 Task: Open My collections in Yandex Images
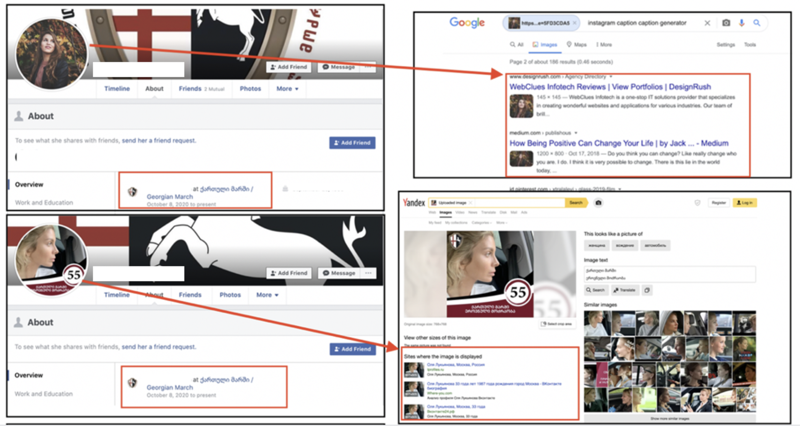[456, 223]
